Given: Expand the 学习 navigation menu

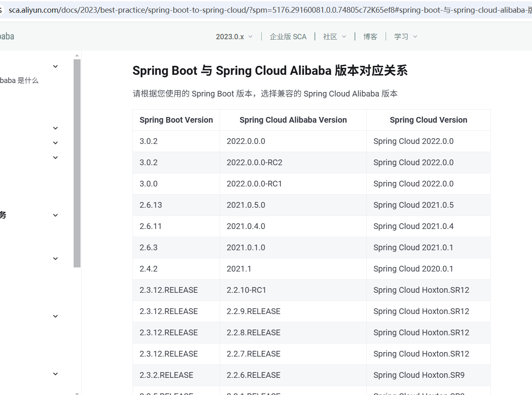Looking at the screenshot, I should click(405, 37).
